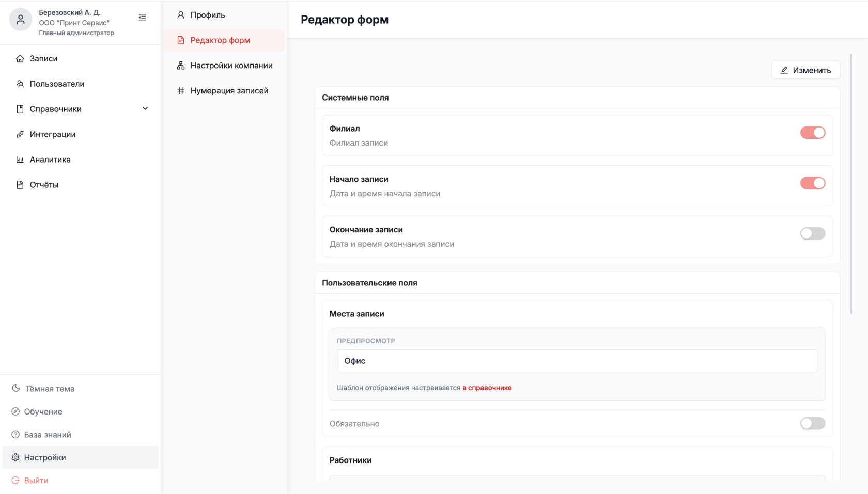Screen dimensions: 868x494
Task: Click the Отчёты menu label
Action: 44,185
